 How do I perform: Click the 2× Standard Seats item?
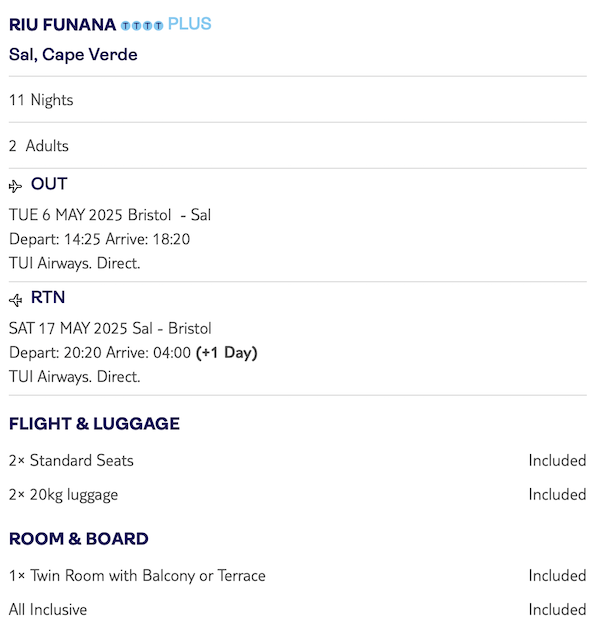(71, 460)
